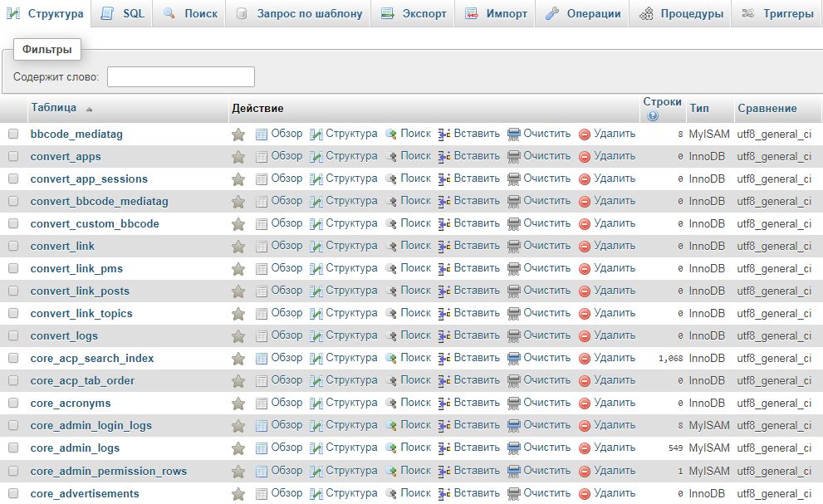The width and height of the screenshot is (823, 504).
Task: Check core_acp_search_index row checkbox
Action: tap(13, 358)
